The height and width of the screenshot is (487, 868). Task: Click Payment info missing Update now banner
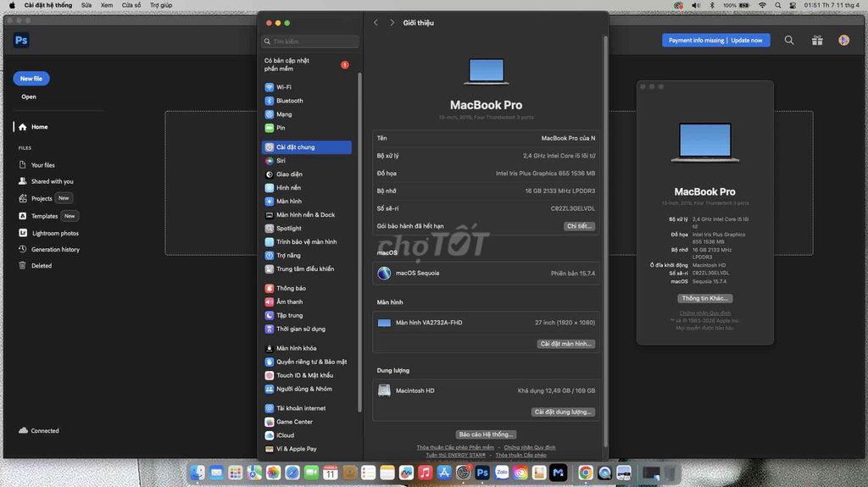[x=715, y=40]
